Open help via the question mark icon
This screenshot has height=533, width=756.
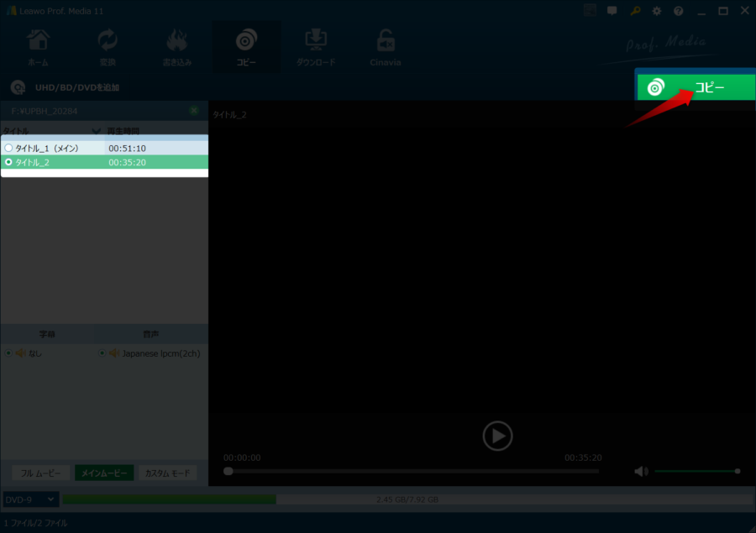click(x=678, y=12)
